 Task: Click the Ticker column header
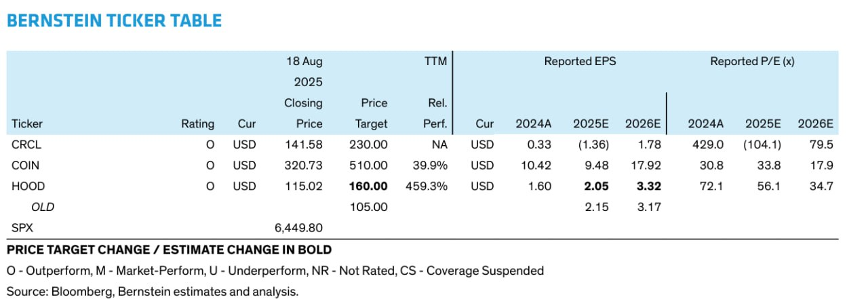(x=27, y=124)
